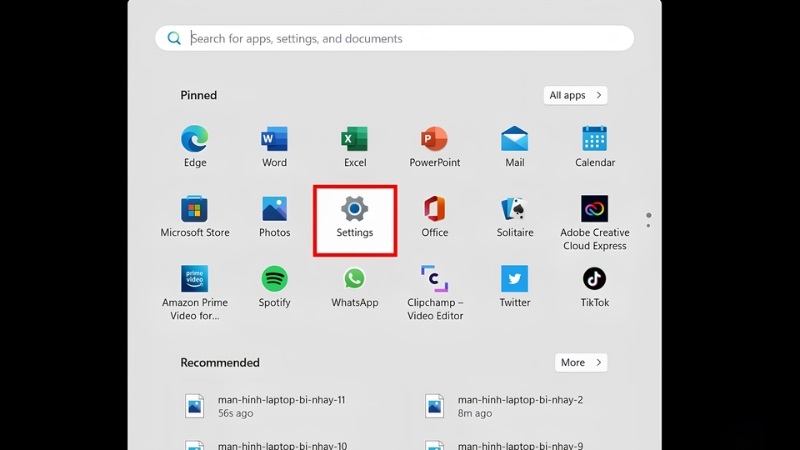Image resolution: width=800 pixels, height=450 pixels.
Task: Open Adobe Creative Cloud Express
Action: (x=594, y=222)
